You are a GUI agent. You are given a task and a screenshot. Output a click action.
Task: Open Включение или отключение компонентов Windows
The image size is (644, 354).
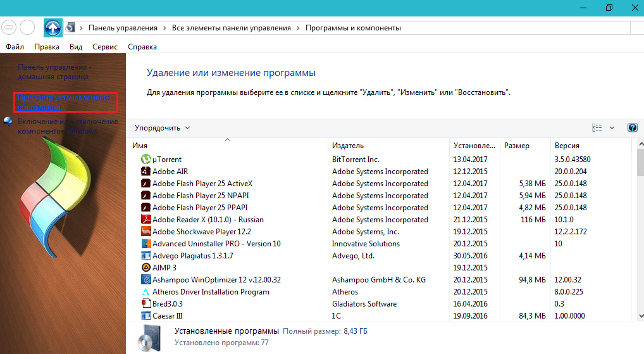(x=68, y=126)
